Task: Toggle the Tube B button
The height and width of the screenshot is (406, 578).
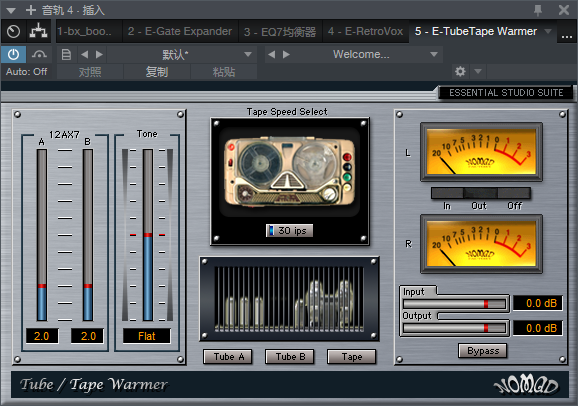Action: coord(290,357)
